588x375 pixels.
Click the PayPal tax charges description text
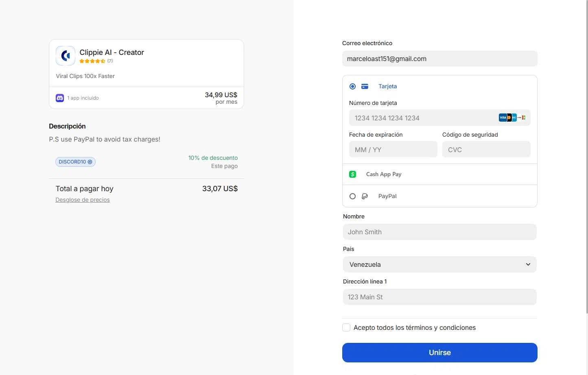tap(105, 139)
